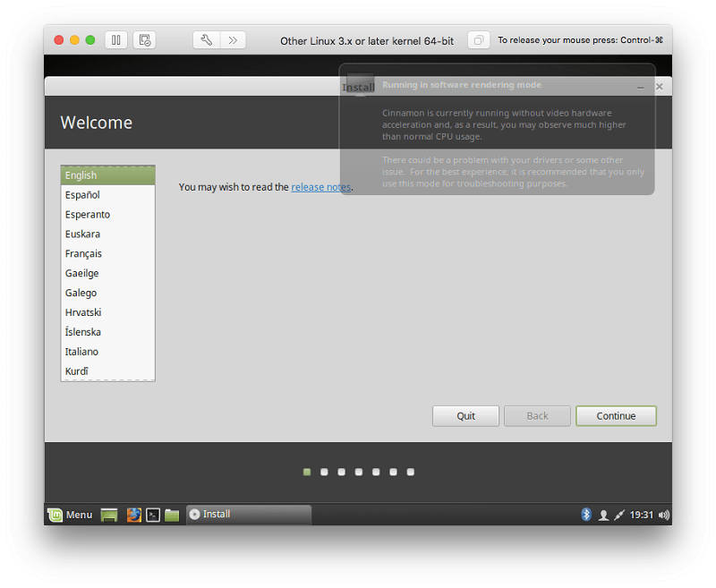Minimize the software rendering notification
716x588 pixels.
tap(641, 85)
